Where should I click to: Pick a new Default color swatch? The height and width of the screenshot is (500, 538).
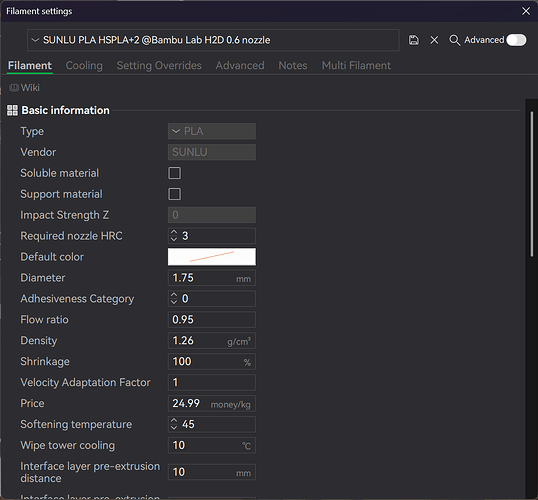click(x=212, y=257)
